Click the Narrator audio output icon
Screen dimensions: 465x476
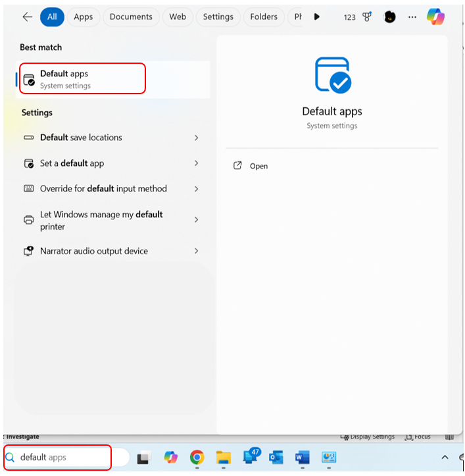29,251
